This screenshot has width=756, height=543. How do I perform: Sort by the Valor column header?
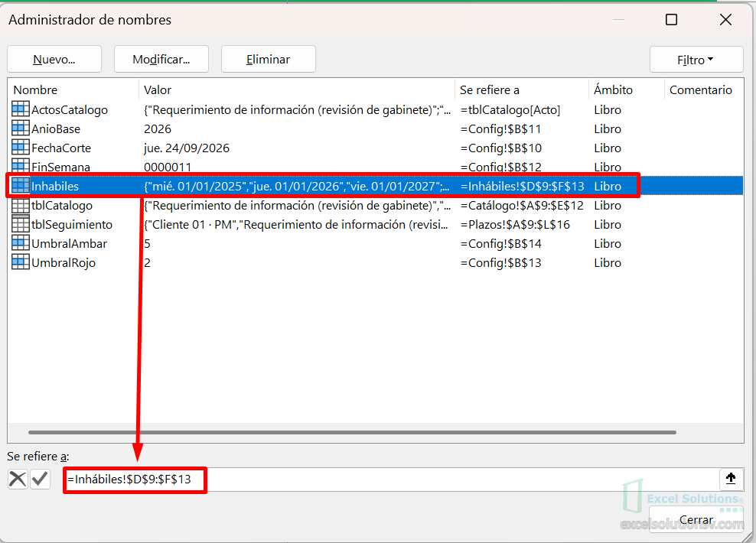click(x=297, y=89)
